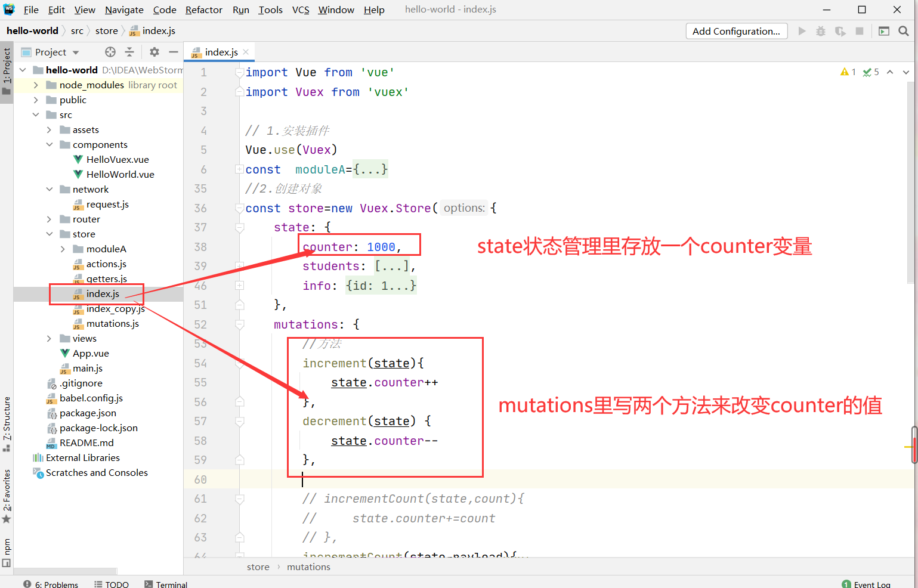Viewport: 918px width, 588px height.
Task: Click the warning indicator showing 1
Action: pyautogui.click(x=848, y=72)
